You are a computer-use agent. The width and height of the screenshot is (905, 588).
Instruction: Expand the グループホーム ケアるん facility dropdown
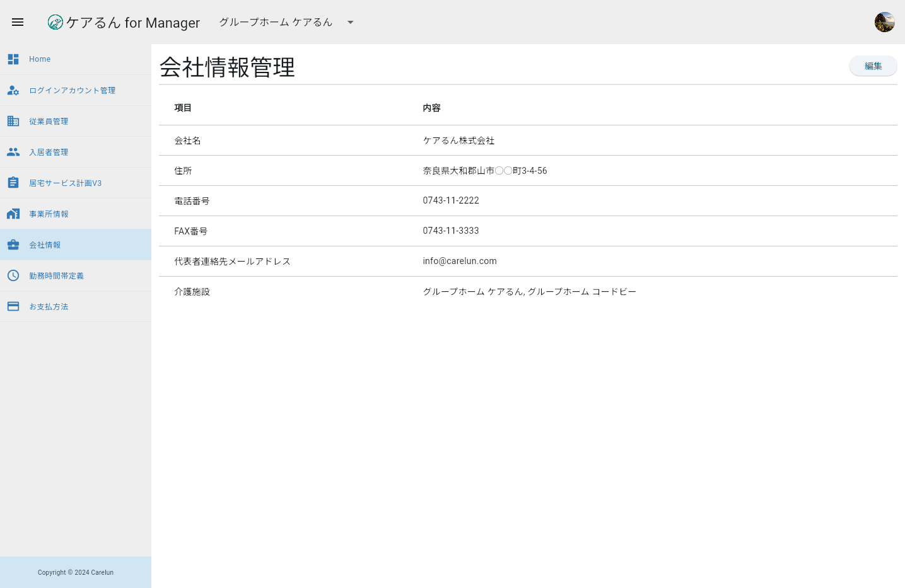(x=276, y=22)
